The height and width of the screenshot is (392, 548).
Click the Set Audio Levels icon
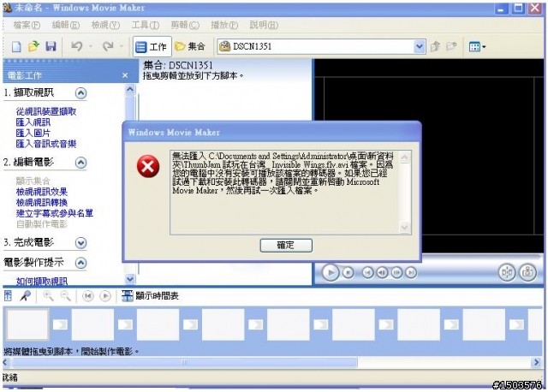8,296
